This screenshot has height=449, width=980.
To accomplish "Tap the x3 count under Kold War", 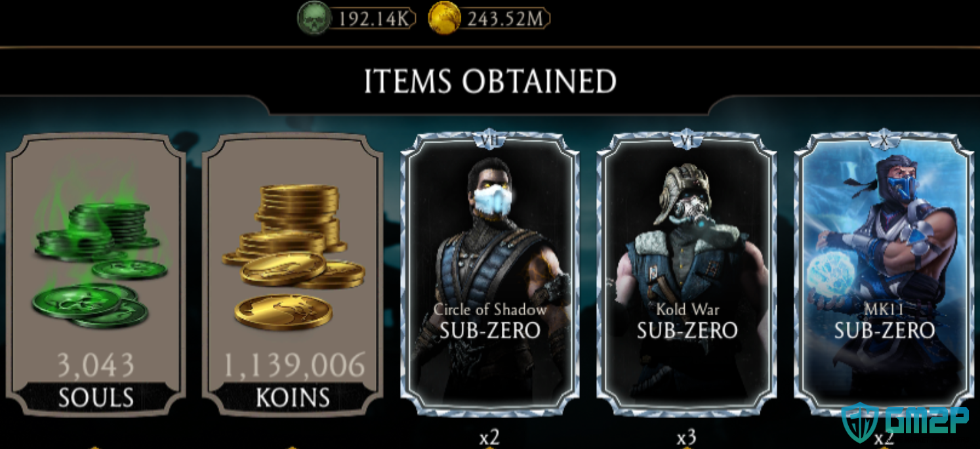I will pyautogui.click(x=686, y=438).
